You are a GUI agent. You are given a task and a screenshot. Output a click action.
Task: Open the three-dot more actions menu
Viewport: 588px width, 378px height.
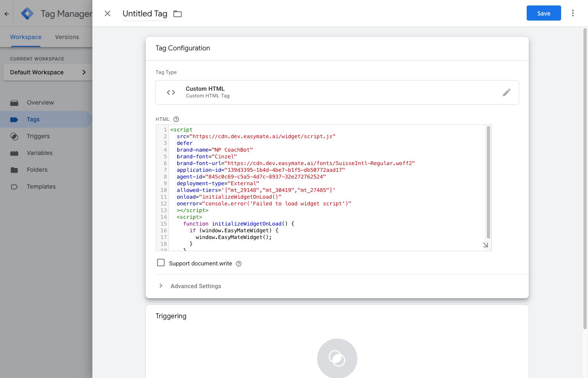[572, 13]
